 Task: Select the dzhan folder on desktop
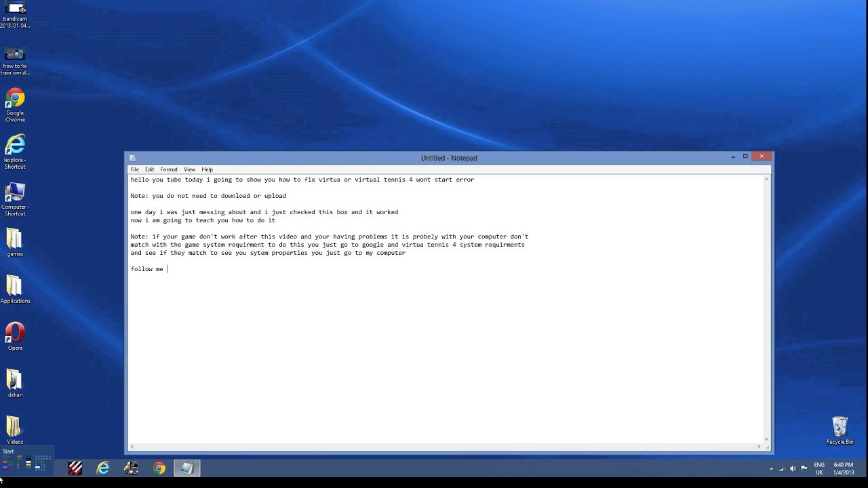pos(15,384)
